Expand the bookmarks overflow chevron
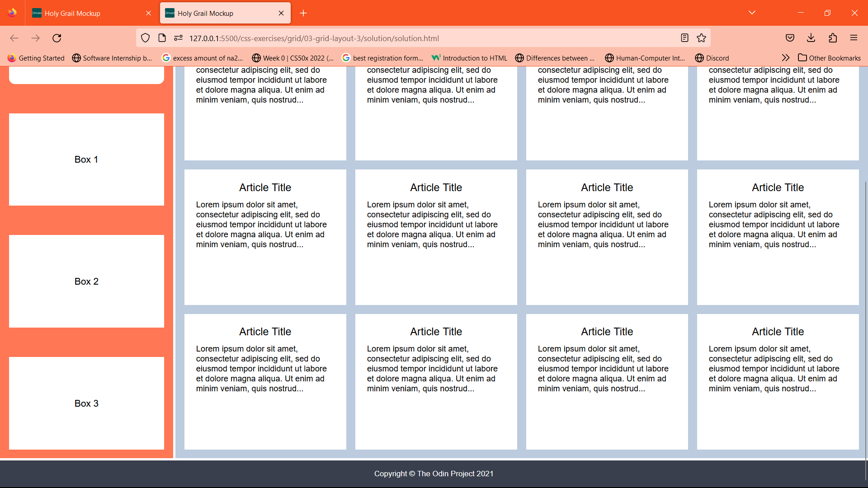 click(x=786, y=57)
